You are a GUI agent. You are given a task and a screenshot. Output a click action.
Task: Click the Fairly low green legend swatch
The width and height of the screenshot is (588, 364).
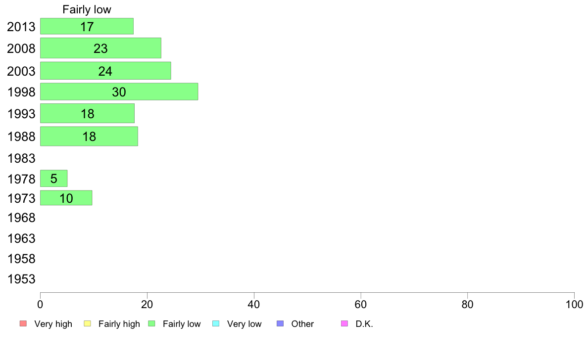[151, 323]
